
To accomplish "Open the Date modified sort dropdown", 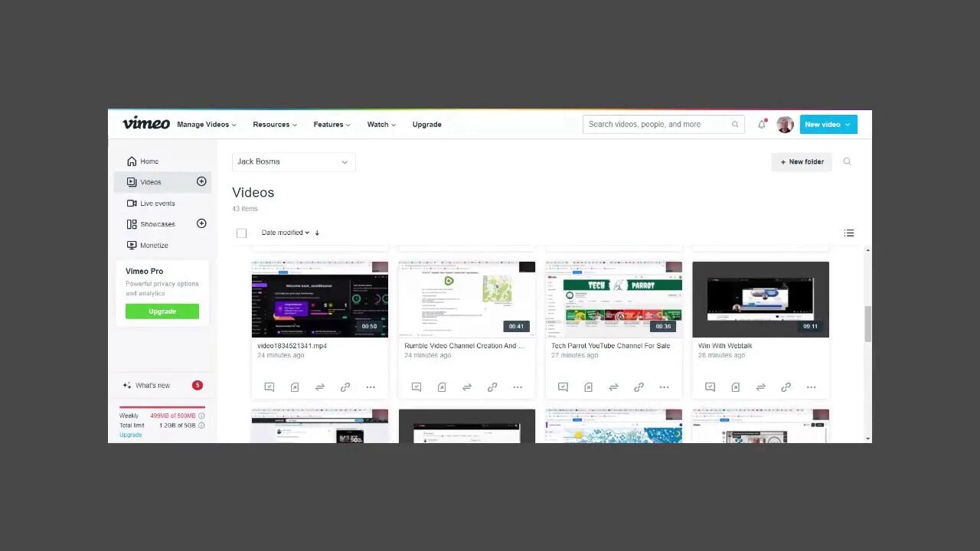I will click(x=285, y=233).
